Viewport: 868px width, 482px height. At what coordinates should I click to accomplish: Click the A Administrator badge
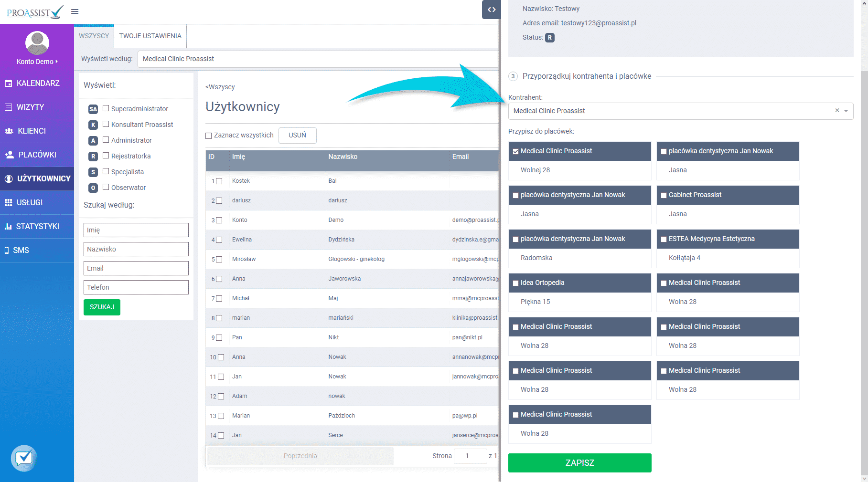[93, 141]
